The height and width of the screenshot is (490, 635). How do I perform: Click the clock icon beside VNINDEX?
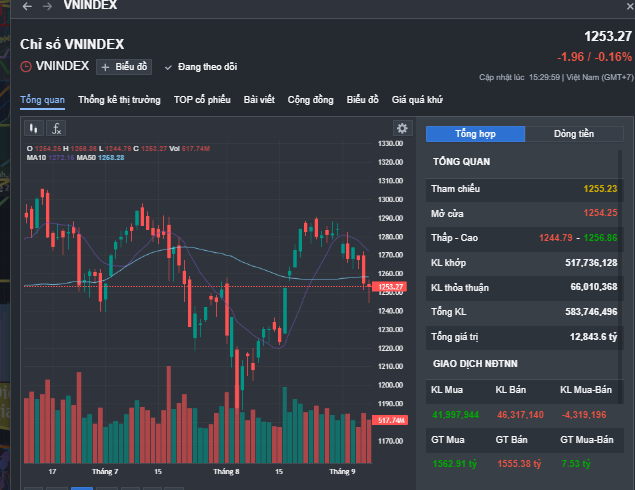pyautogui.click(x=26, y=67)
